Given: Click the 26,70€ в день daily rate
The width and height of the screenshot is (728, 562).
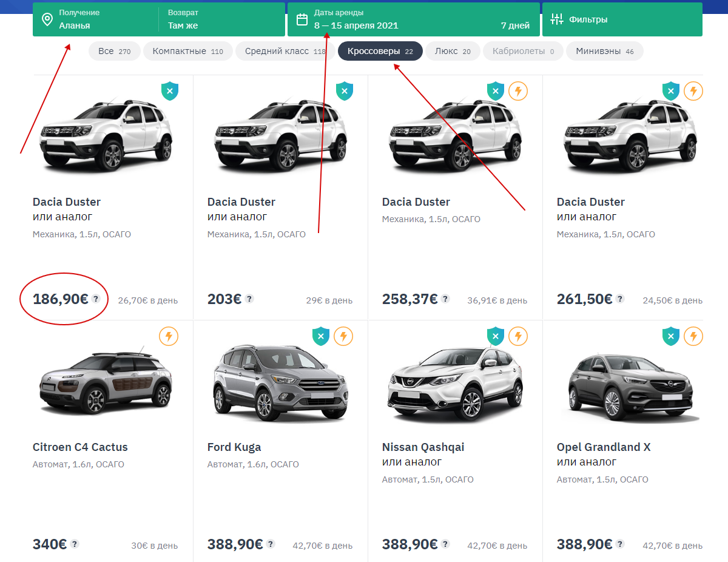Looking at the screenshot, I should [x=148, y=300].
